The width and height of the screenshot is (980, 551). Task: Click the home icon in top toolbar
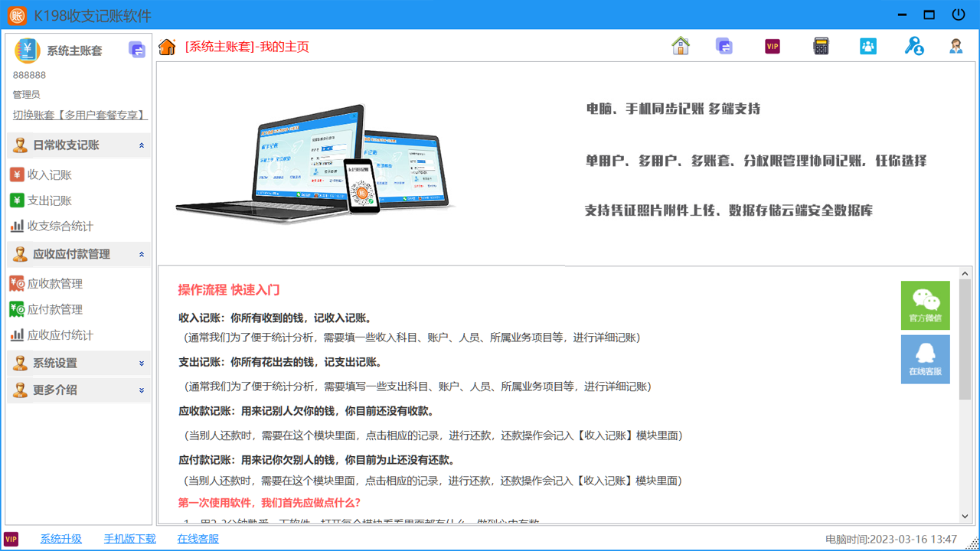pyautogui.click(x=681, y=46)
